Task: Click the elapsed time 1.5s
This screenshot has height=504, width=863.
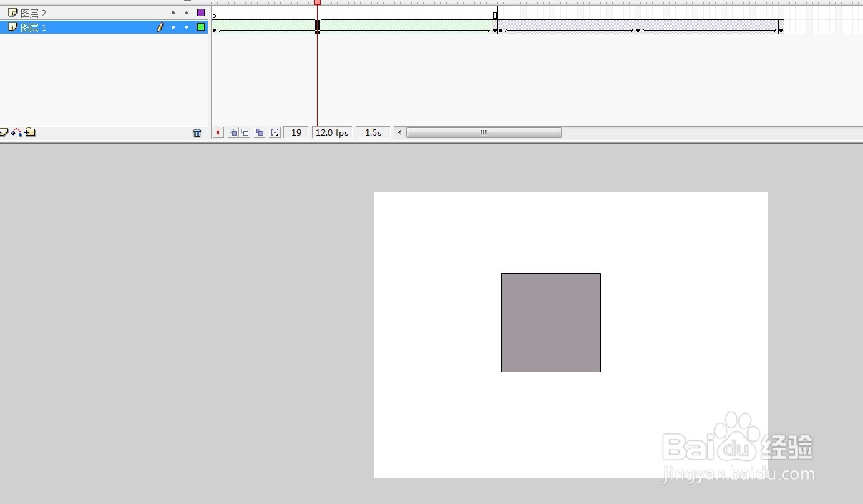Action: coord(373,132)
